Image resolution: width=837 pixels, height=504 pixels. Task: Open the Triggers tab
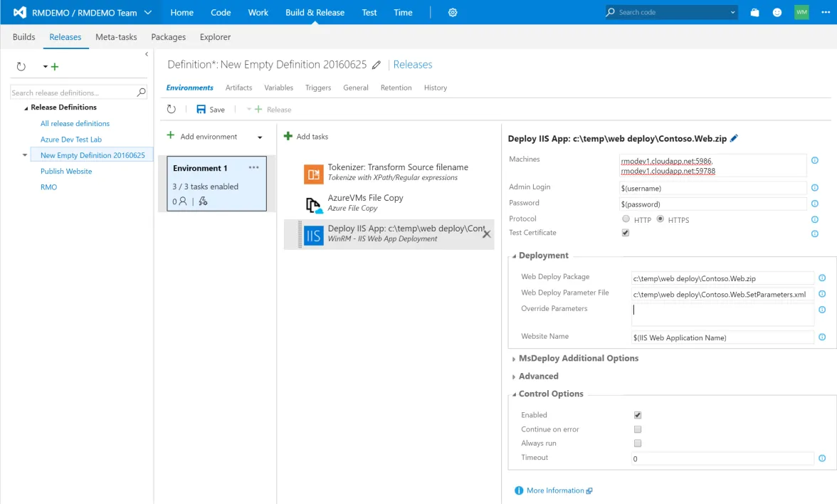tap(318, 88)
